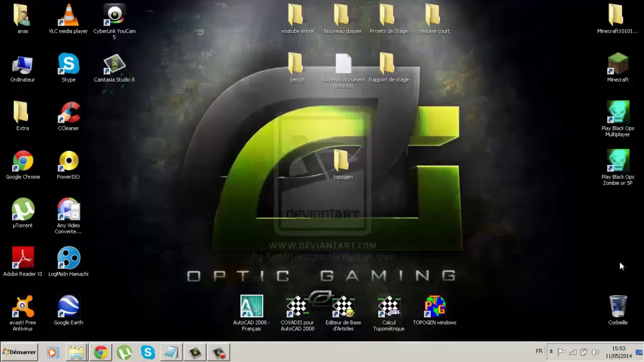This screenshot has height=362, width=644.
Task: Click the FR language indicator
Action: click(539, 351)
